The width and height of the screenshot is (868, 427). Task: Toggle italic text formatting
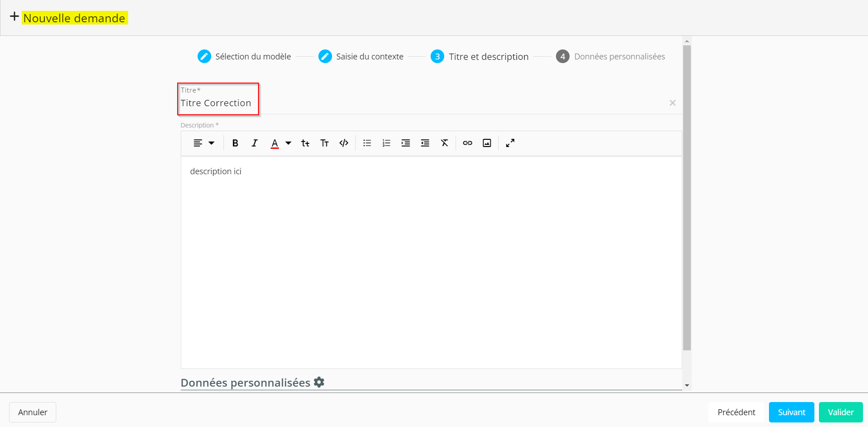pyautogui.click(x=254, y=143)
